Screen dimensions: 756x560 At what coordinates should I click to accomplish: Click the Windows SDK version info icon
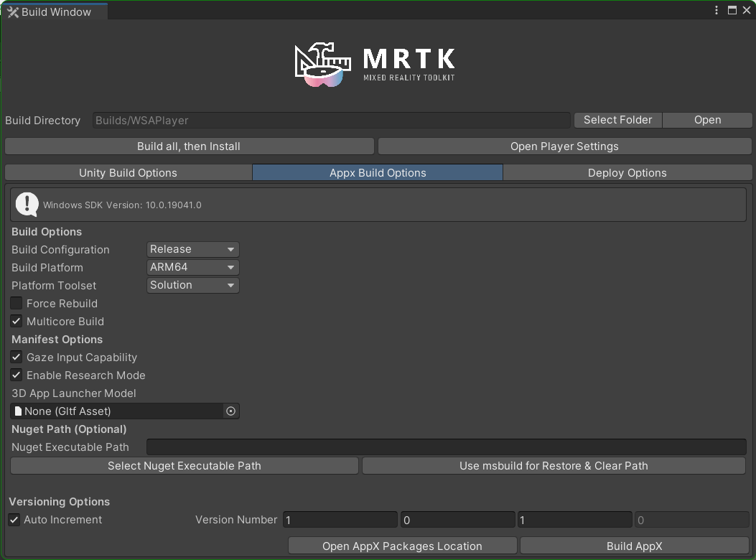pyautogui.click(x=27, y=205)
